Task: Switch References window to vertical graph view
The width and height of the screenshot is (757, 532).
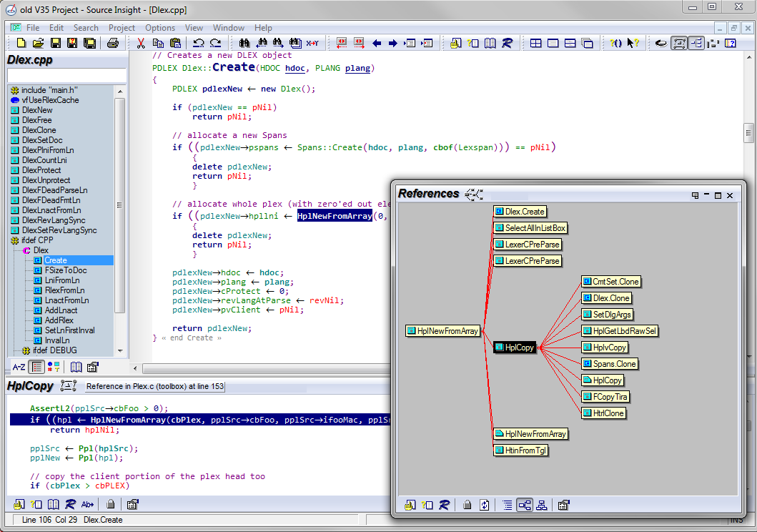Action: 542,505
